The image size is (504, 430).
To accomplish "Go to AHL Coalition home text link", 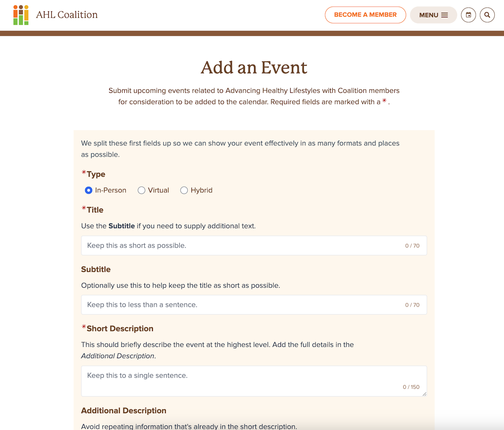I will [67, 15].
